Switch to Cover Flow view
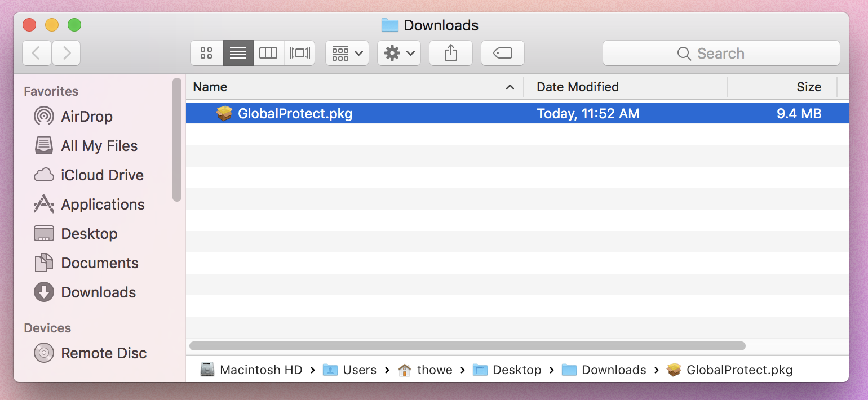 [x=299, y=54]
